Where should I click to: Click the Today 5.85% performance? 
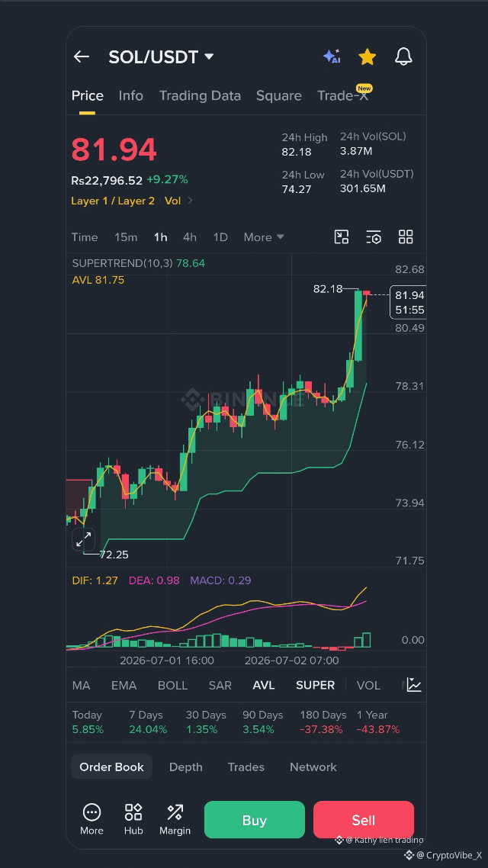[x=88, y=722]
